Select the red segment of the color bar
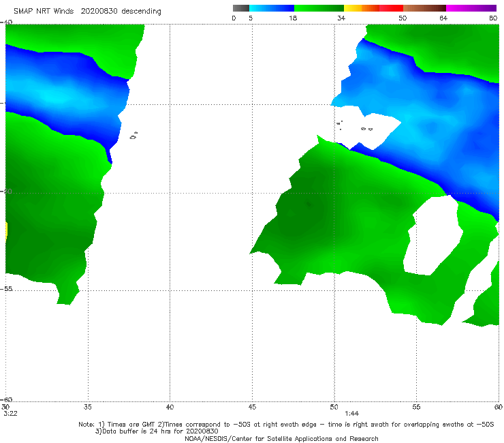Image resolution: width=504 pixels, height=443 pixels. (392, 8)
